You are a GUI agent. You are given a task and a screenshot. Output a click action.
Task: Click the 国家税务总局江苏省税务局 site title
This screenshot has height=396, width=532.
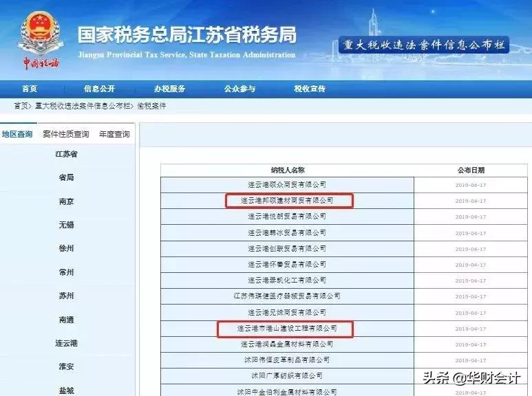click(187, 35)
